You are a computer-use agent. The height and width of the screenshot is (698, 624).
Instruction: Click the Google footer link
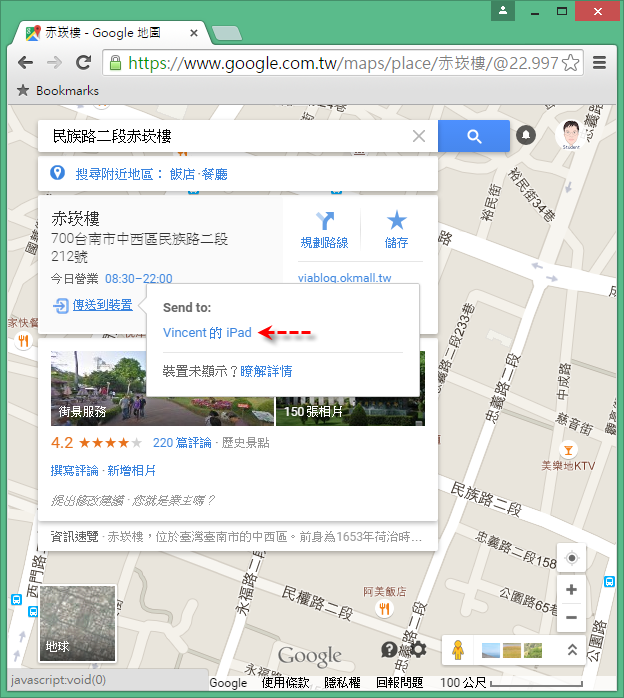click(x=228, y=683)
